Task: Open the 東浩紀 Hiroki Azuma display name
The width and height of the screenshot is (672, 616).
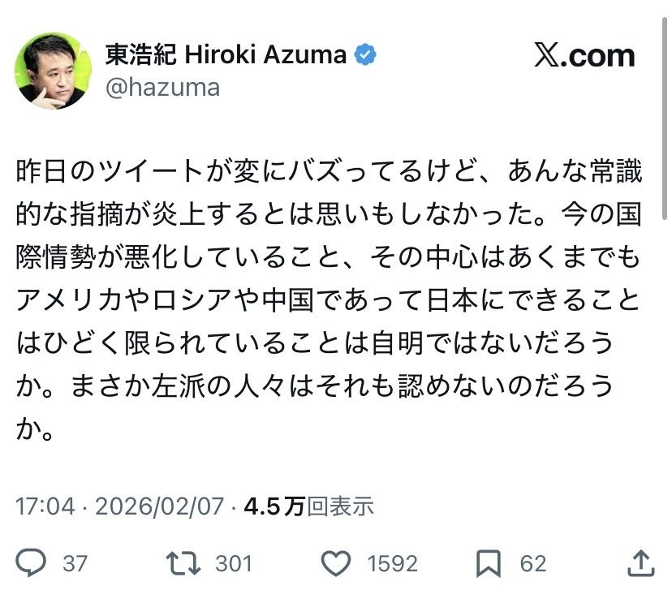Action: (x=226, y=55)
